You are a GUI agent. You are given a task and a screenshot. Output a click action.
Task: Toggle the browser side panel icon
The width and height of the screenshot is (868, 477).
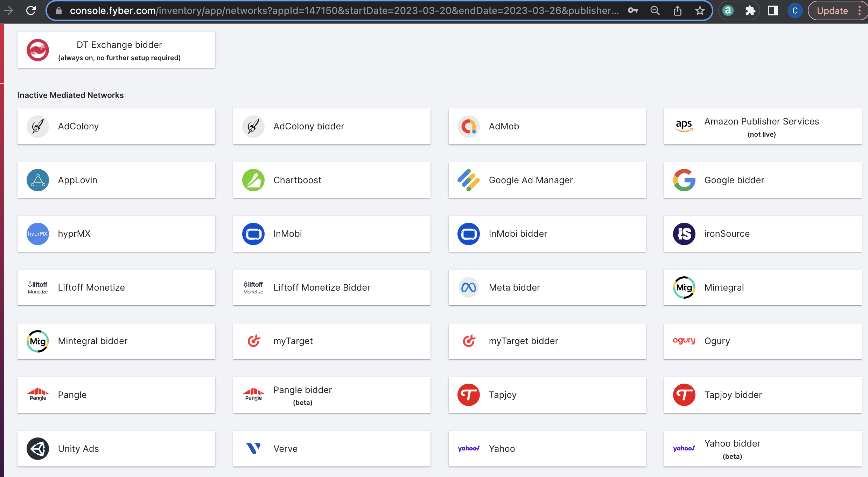tap(772, 10)
